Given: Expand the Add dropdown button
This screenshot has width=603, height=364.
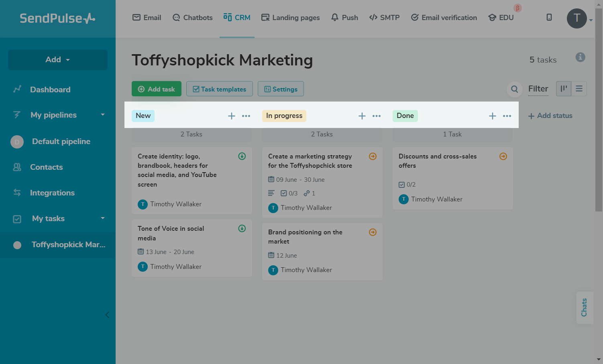Looking at the screenshot, I should pos(58,60).
